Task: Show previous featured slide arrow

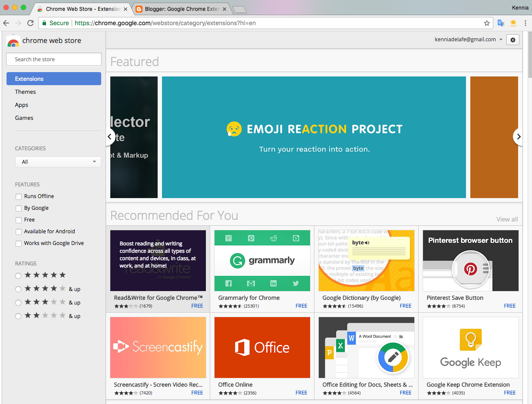Action: (110, 137)
